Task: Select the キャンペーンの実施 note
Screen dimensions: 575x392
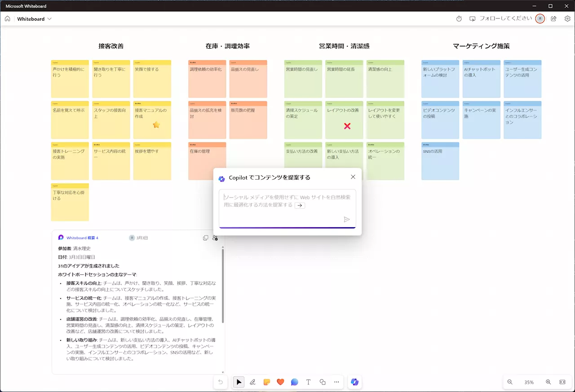Action: tap(482, 120)
